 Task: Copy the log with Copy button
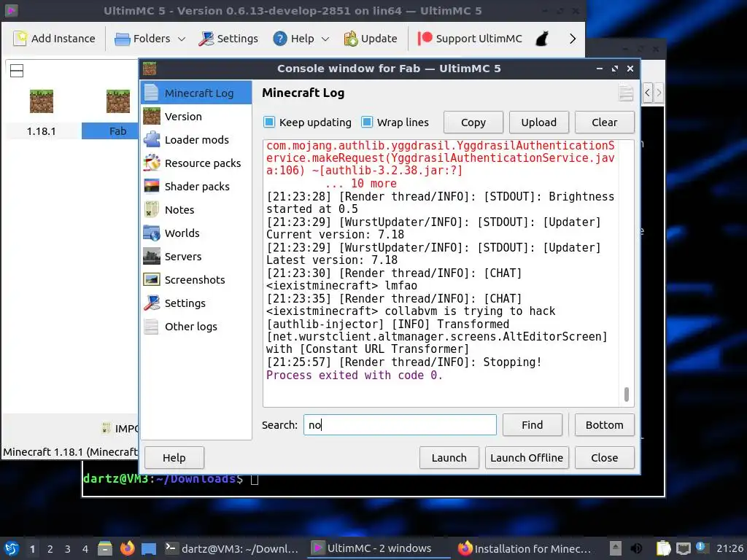[473, 122]
